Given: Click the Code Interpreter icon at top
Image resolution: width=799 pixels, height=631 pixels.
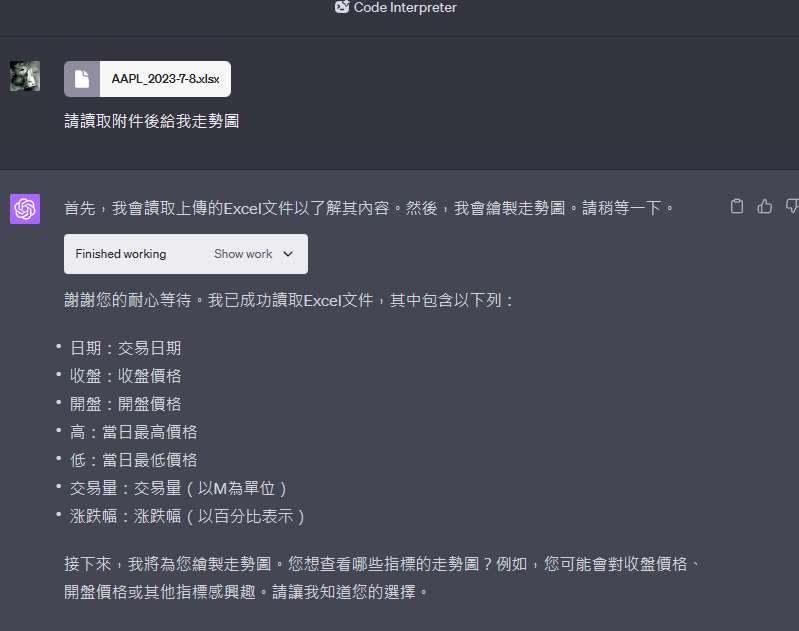Looking at the screenshot, I should pyautogui.click(x=342, y=7).
